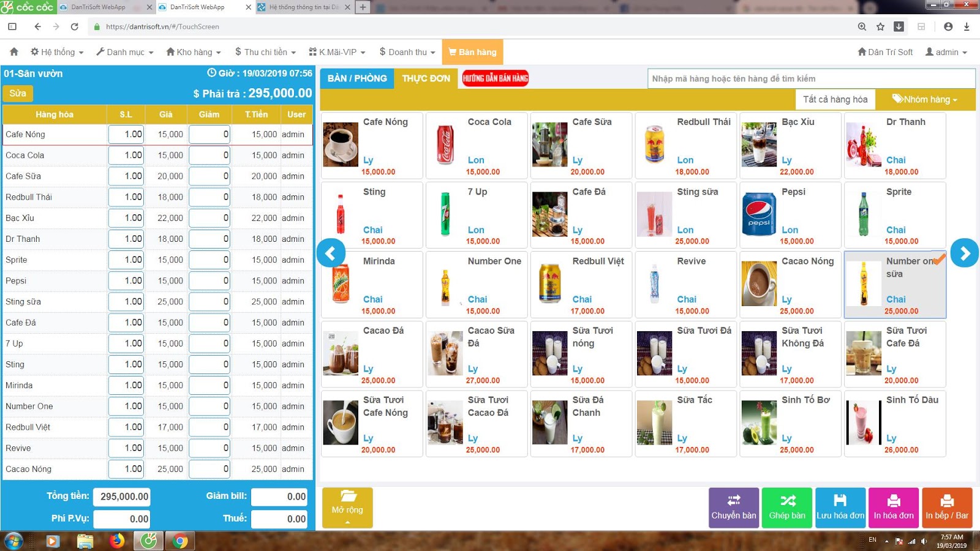The image size is (980, 551).
Task: Select the Bán hàng menu item
Action: point(472,52)
